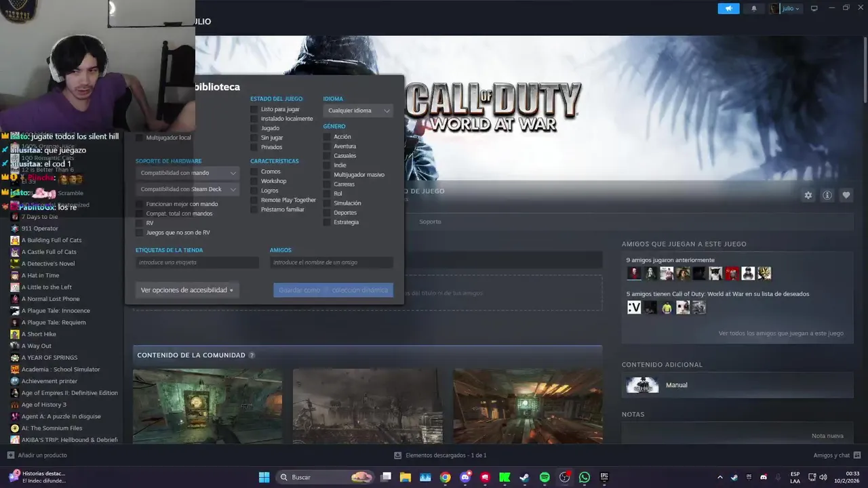Open Steam from the taskbar
The image size is (868, 488).
click(524, 477)
